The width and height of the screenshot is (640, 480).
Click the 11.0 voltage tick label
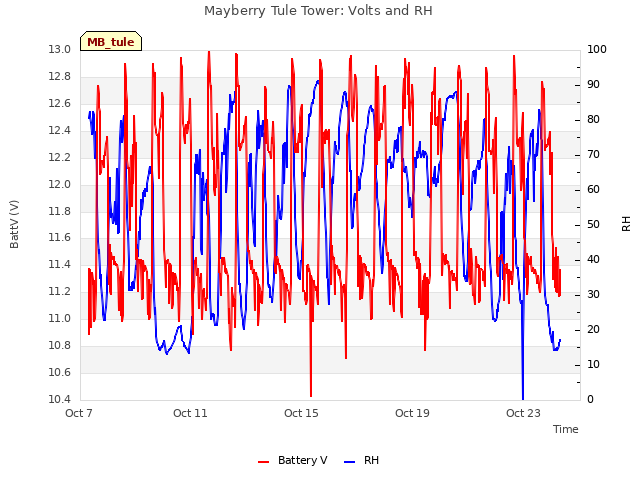point(60,318)
